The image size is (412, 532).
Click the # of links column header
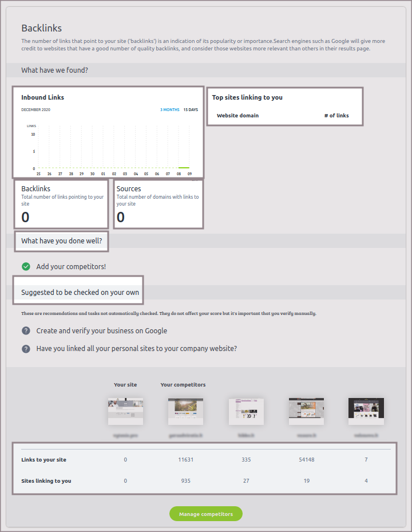click(336, 116)
